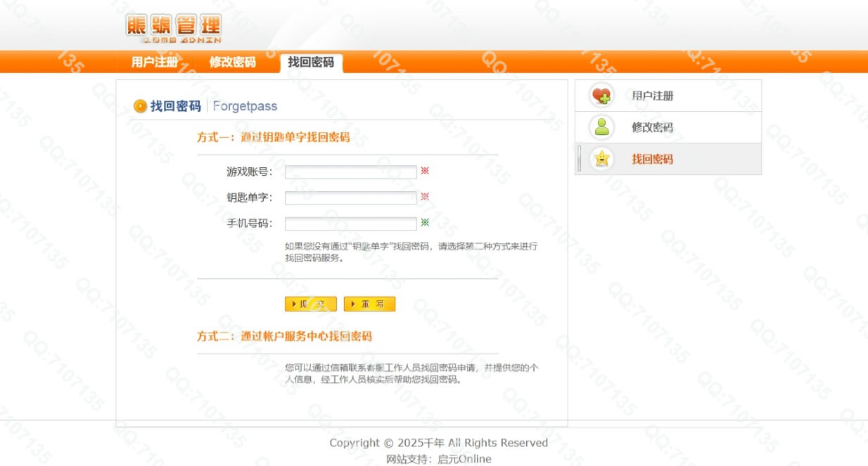Open the 用户注册 text link in the sidebar
This screenshot has width=868, height=466.
pyautogui.click(x=652, y=96)
